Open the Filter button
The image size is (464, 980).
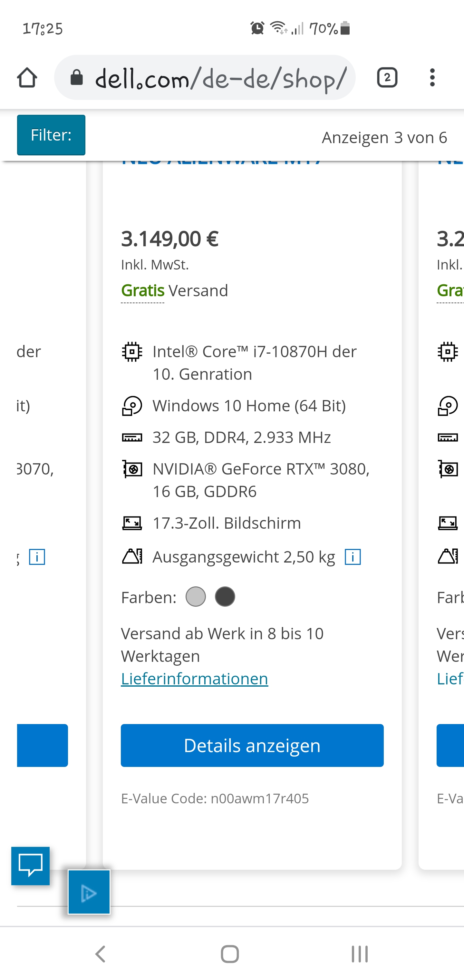51,135
